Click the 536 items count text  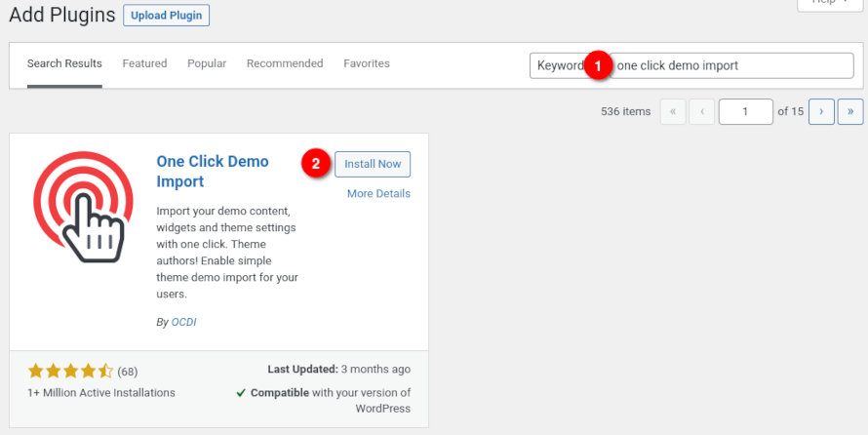[625, 112]
